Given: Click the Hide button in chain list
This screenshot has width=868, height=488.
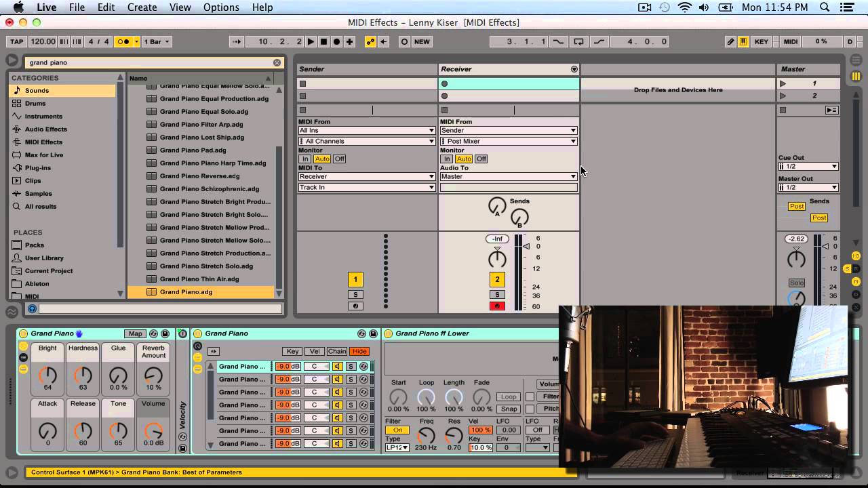Looking at the screenshot, I should [x=359, y=351].
